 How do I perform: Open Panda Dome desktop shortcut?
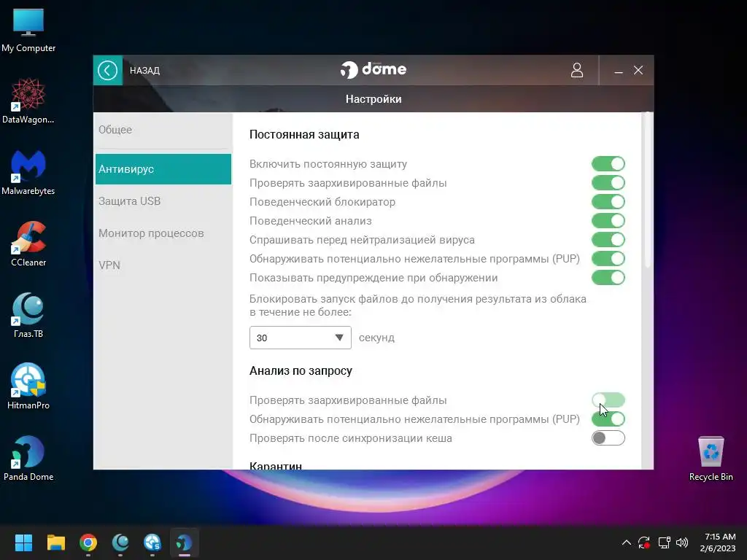click(x=28, y=459)
